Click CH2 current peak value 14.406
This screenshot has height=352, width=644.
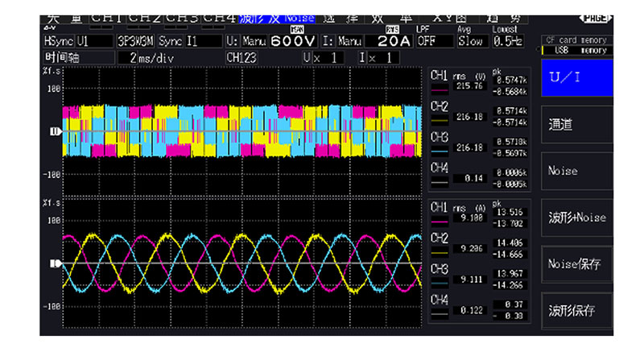tap(510, 242)
